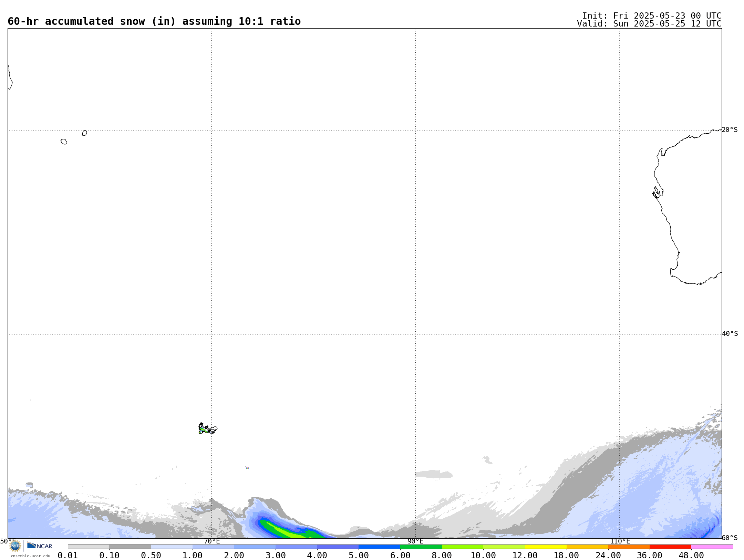
Task: Click the Init time label text
Action: point(652,16)
